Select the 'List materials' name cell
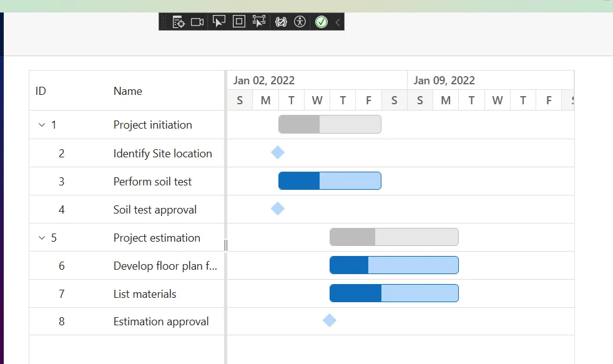This screenshot has width=613, height=364. [166, 293]
